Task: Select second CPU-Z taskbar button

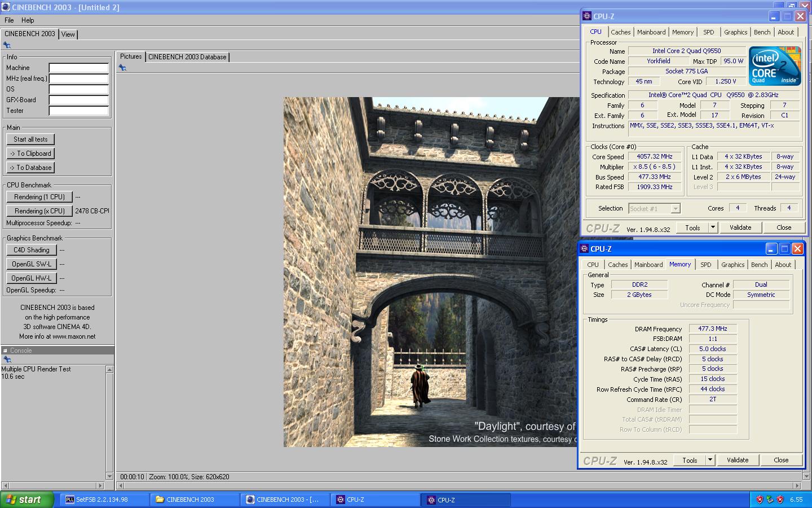Action: point(466,500)
